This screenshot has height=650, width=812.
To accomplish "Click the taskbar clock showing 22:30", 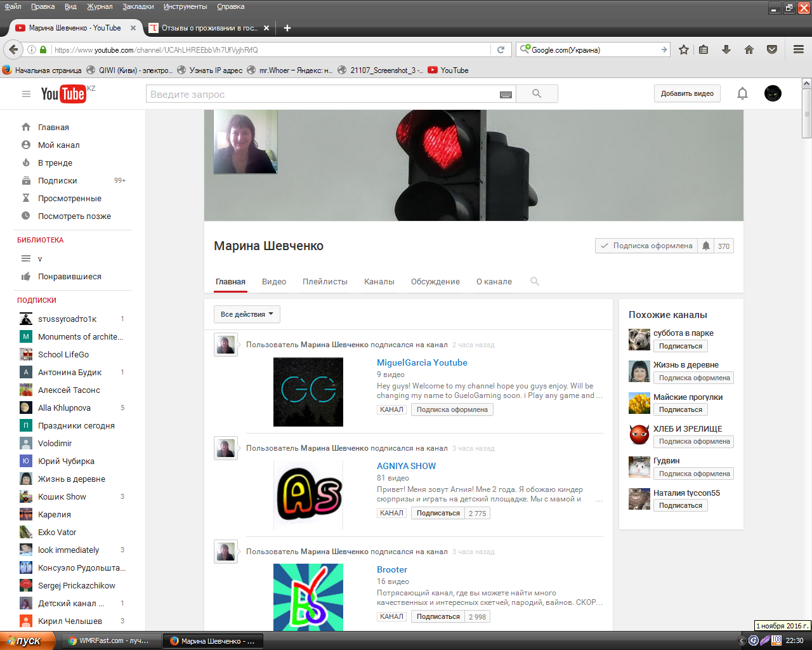I will coord(794,640).
